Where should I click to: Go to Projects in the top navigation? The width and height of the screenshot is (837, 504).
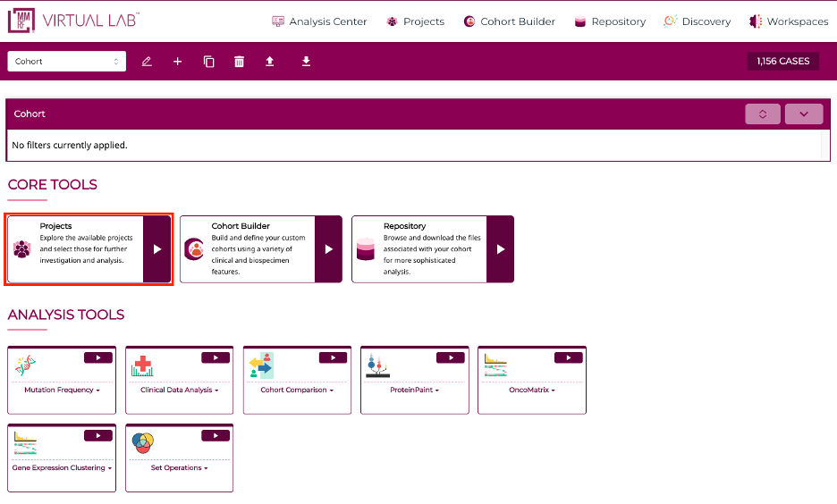tap(415, 21)
